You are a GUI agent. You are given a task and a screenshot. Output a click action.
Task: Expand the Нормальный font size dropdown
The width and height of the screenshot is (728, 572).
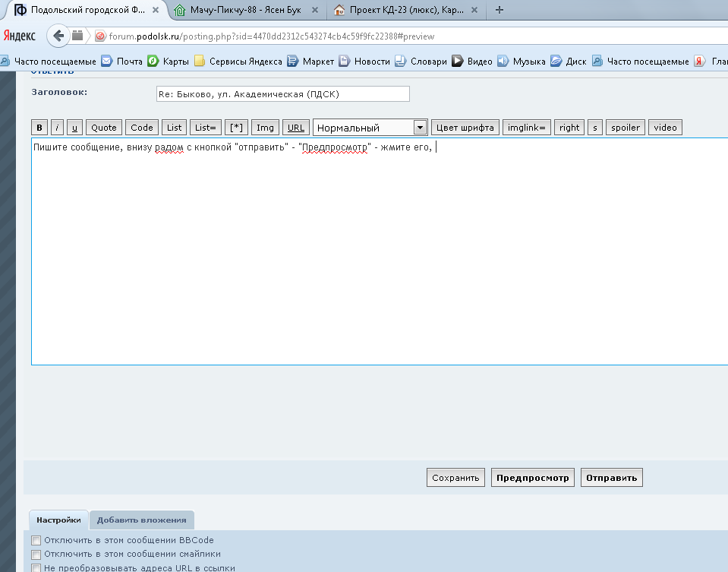pos(370,128)
